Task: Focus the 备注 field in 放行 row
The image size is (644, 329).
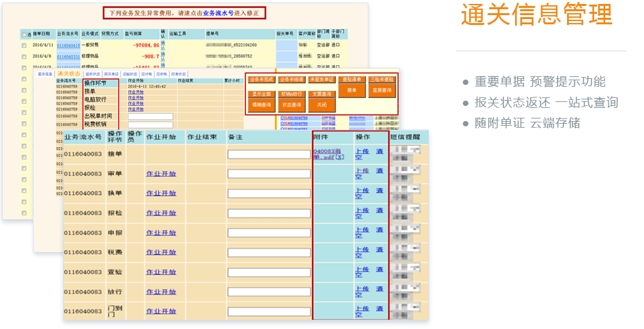Action: 269,292
